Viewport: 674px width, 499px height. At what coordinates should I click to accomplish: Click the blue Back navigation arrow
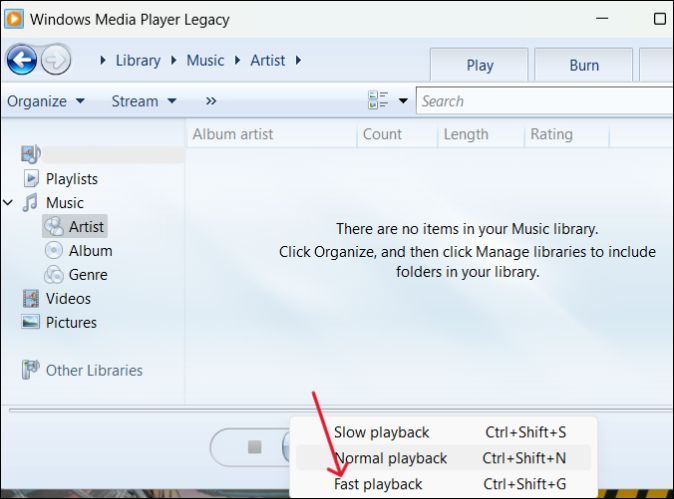click(x=22, y=60)
